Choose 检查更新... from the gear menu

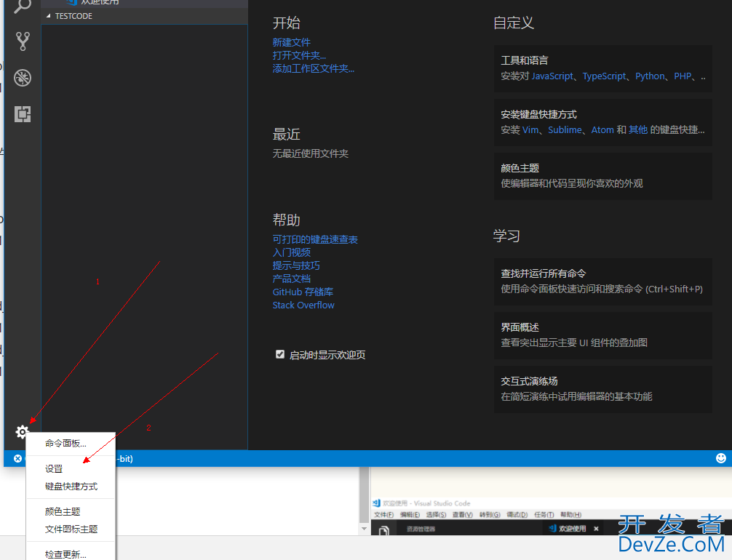(x=71, y=554)
